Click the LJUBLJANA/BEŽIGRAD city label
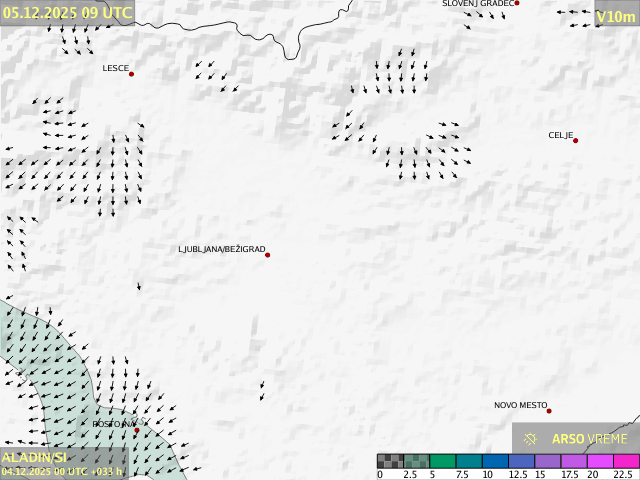The image size is (640, 480). 221,249
